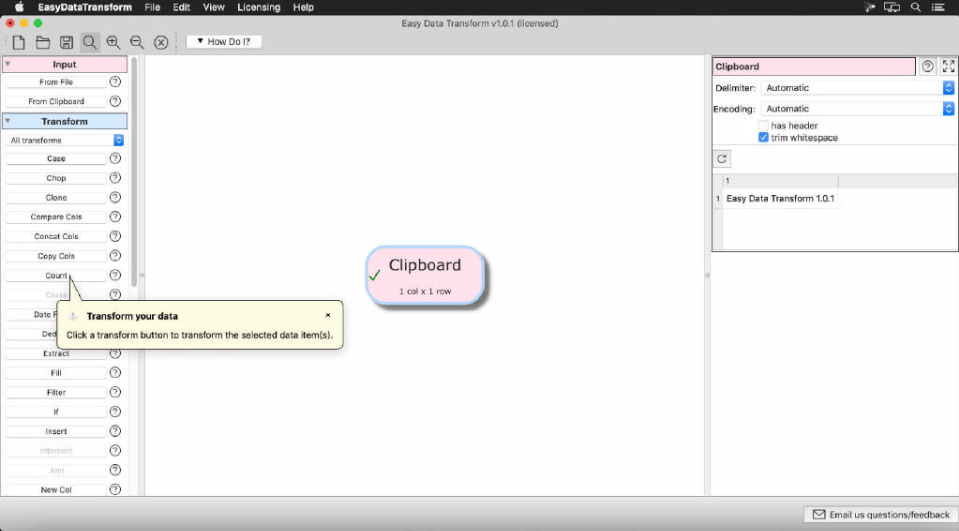Viewport: 959px width, 531px height.
Task: Open the EasyDataTransform app menu
Action: (84, 7)
